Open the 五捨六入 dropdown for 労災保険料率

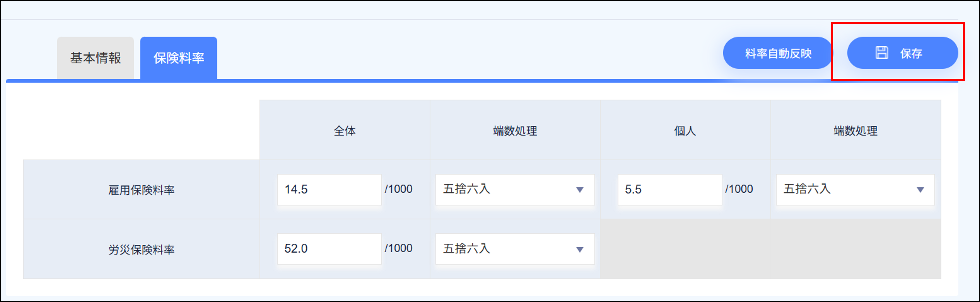(x=514, y=249)
